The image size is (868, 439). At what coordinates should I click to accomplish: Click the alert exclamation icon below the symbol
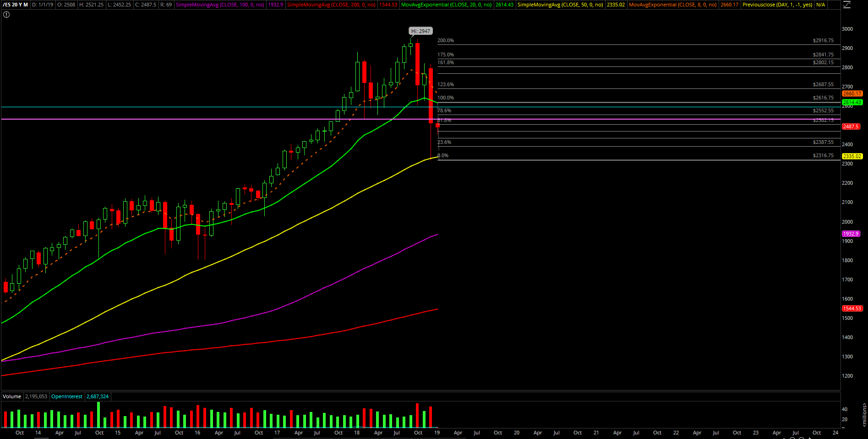6,15
